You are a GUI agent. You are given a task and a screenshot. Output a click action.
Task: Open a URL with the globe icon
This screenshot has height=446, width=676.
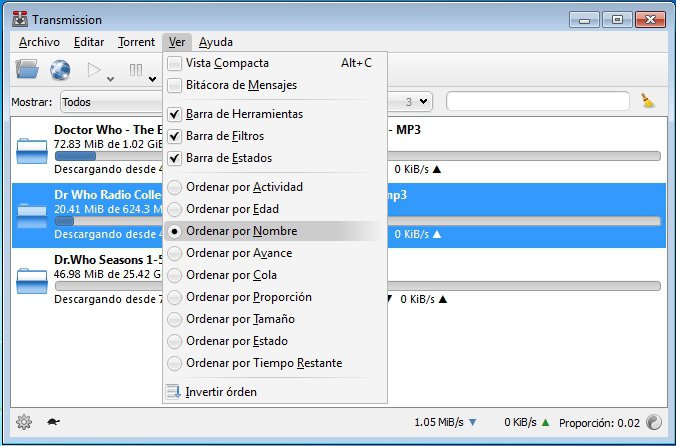click(x=60, y=70)
